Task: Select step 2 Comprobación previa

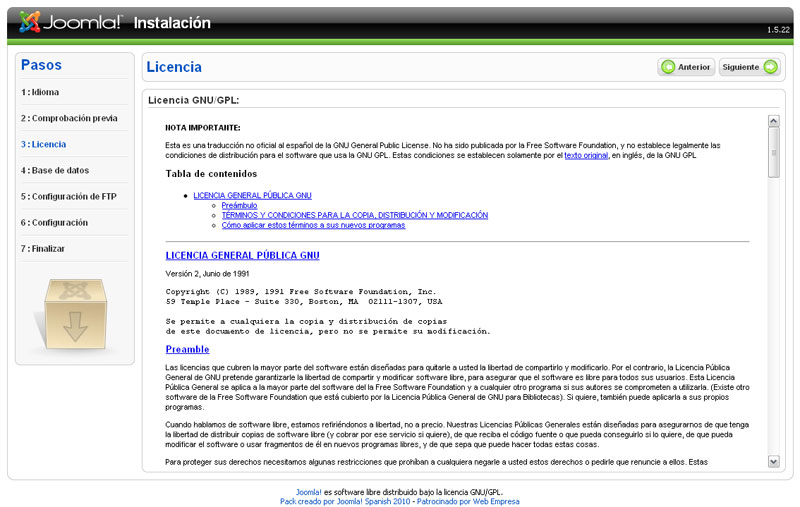Action: (69, 118)
